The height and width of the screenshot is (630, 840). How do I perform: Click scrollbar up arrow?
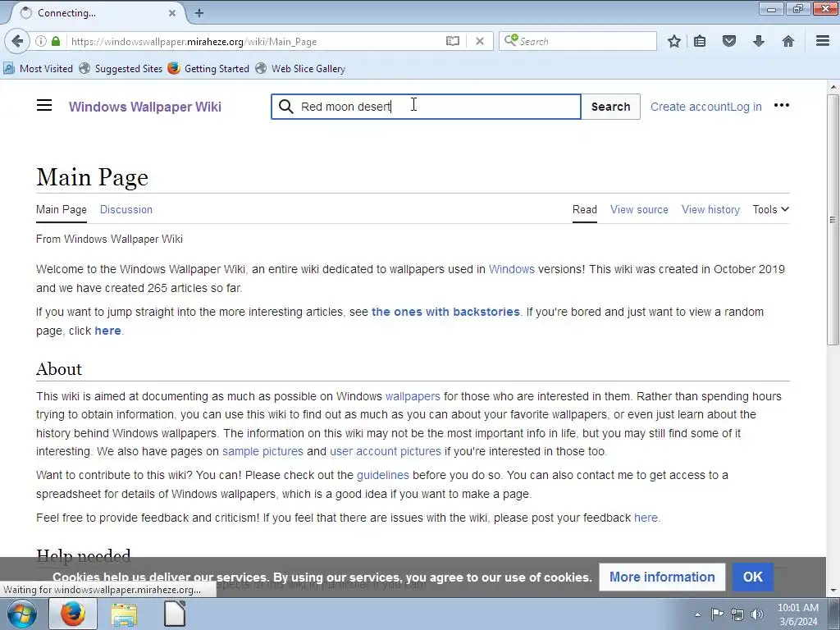click(833, 86)
